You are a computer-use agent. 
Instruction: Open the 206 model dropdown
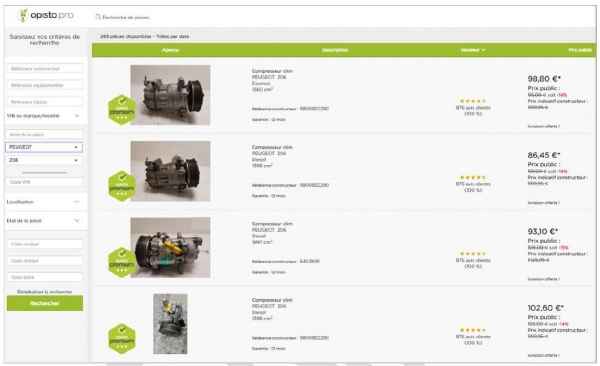point(44,160)
